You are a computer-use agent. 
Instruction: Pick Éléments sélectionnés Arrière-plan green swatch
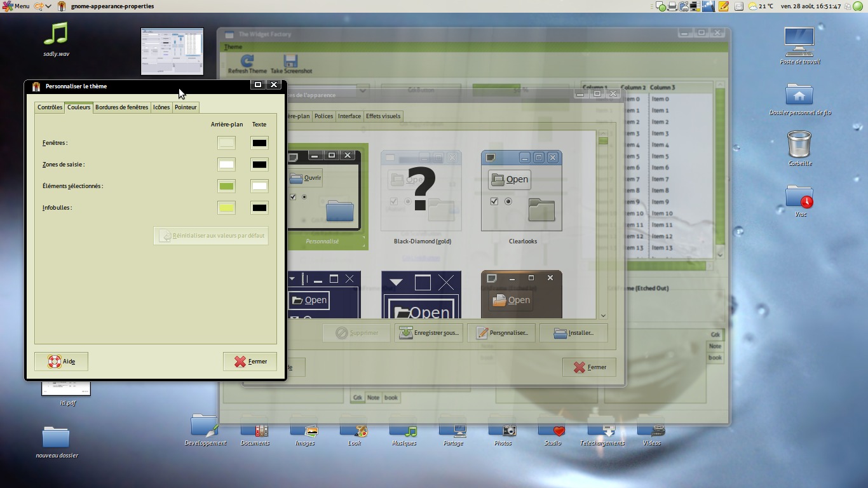(227, 186)
